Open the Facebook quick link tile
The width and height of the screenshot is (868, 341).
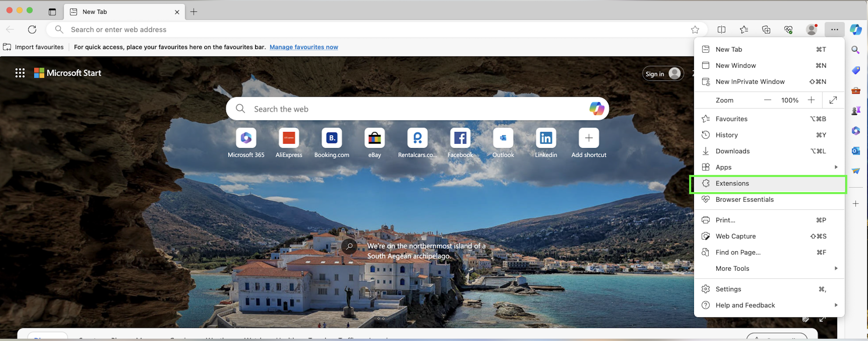point(460,138)
